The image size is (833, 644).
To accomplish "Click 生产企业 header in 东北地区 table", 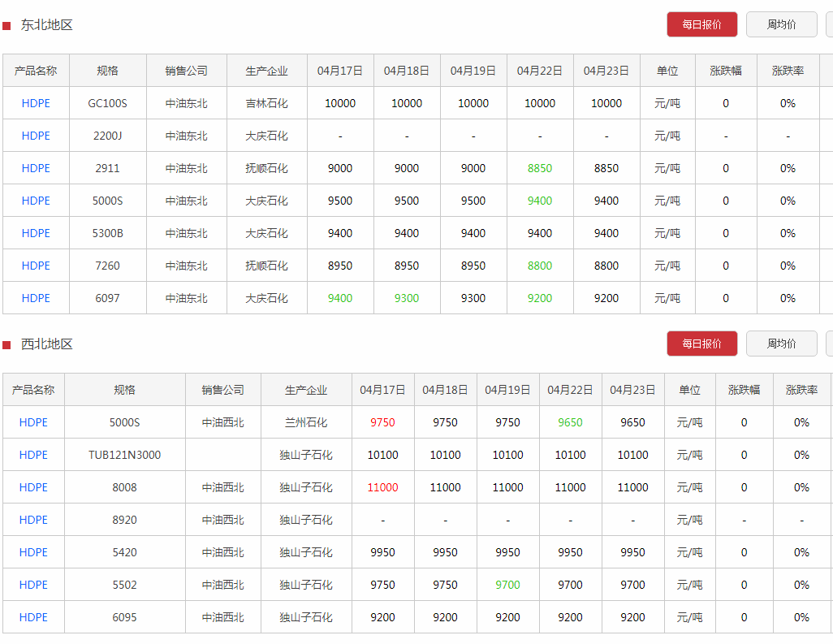I will coord(266,71).
